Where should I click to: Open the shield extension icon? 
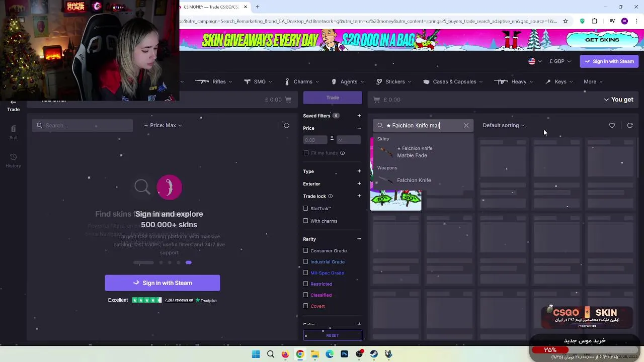pyautogui.click(x=582, y=21)
